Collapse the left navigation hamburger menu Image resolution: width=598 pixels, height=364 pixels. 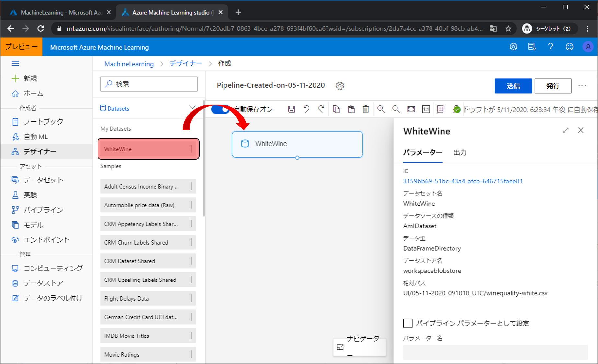(x=15, y=64)
